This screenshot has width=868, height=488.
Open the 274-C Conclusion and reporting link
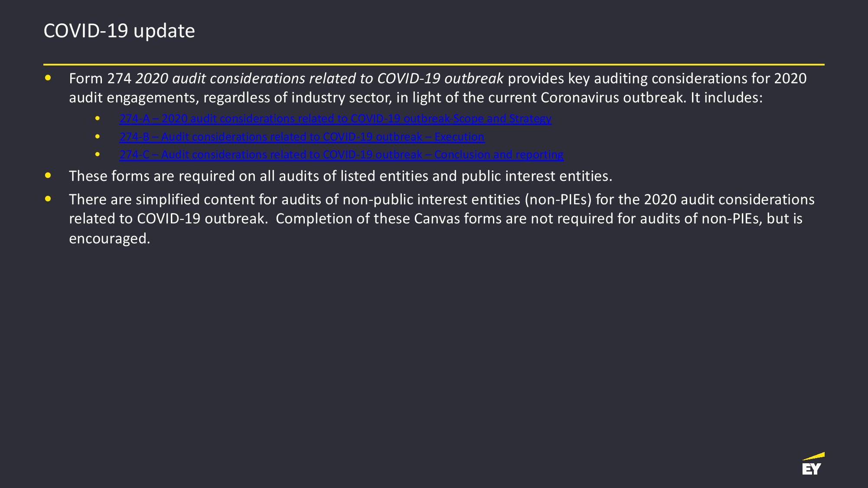click(x=341, y=154)
